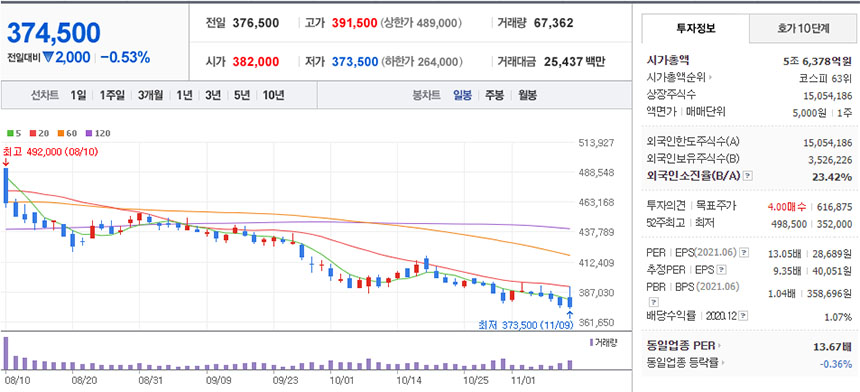Click the 13.67배 sector PER value
The width and height of the screenshot is (860, 392).
834,346
